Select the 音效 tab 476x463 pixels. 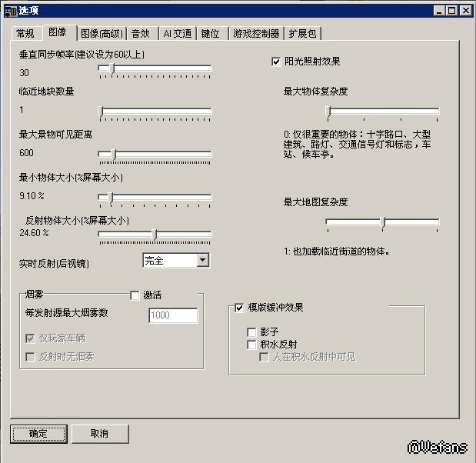click(141, 33)
